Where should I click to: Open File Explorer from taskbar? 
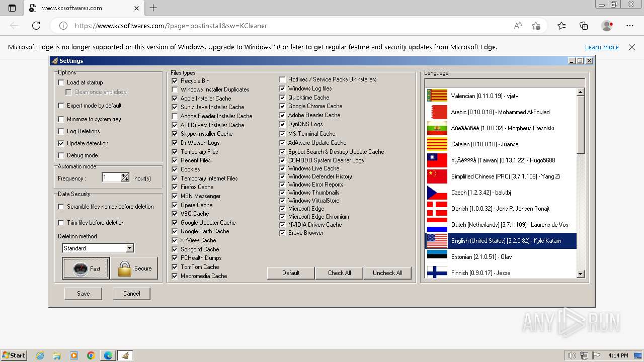point(57,355)
